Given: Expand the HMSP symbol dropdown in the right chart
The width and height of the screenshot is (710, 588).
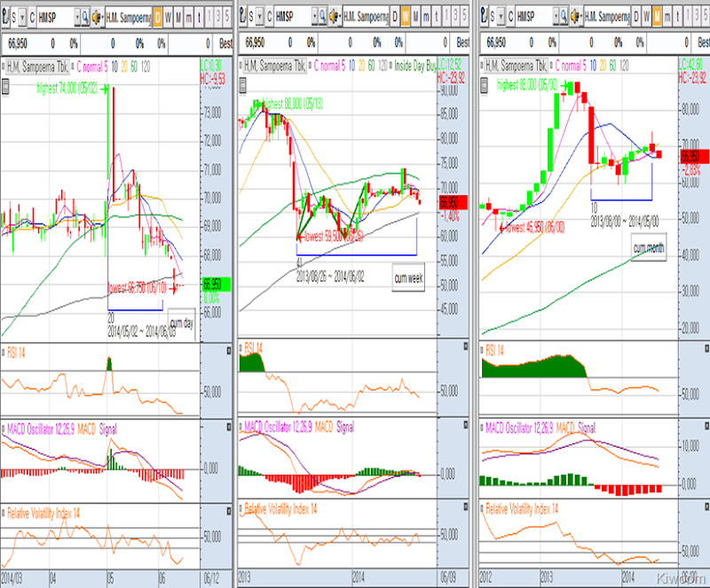Looking at the screenshot, I should pyautogui.click(x=556, y=17).
